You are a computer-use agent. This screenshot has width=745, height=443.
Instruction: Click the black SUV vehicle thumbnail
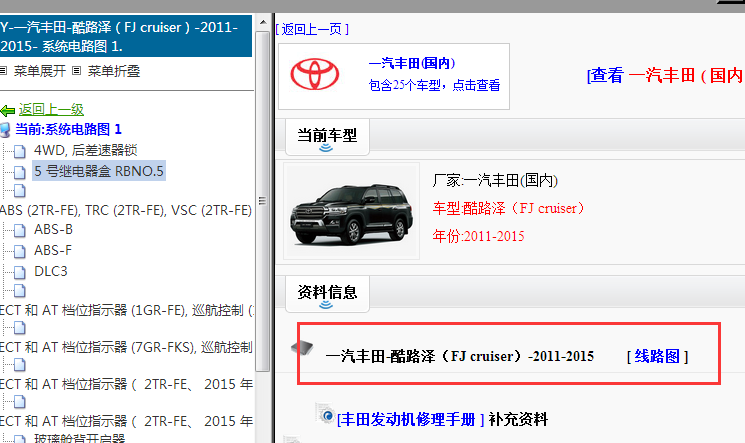click(352, 211)
